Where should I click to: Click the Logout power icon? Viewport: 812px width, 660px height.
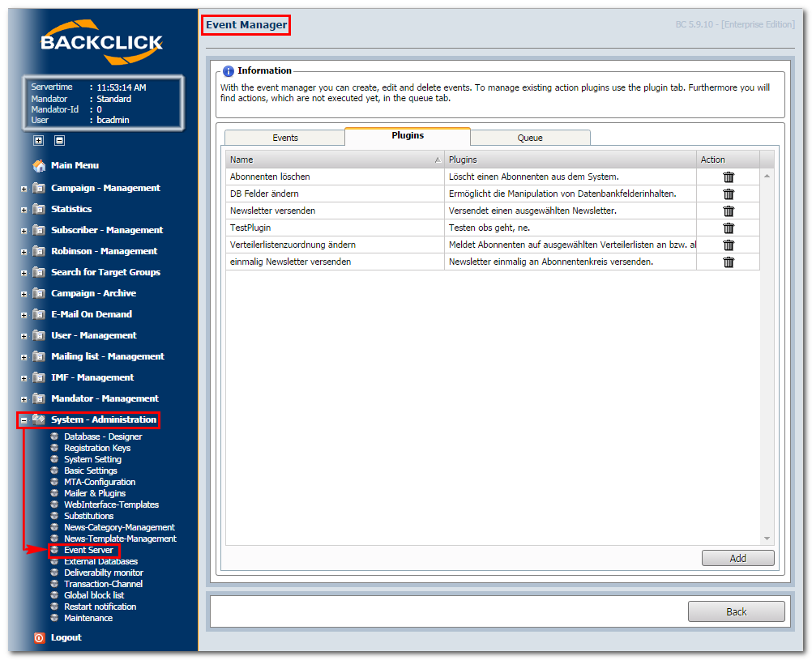click(x=40, y=638)
